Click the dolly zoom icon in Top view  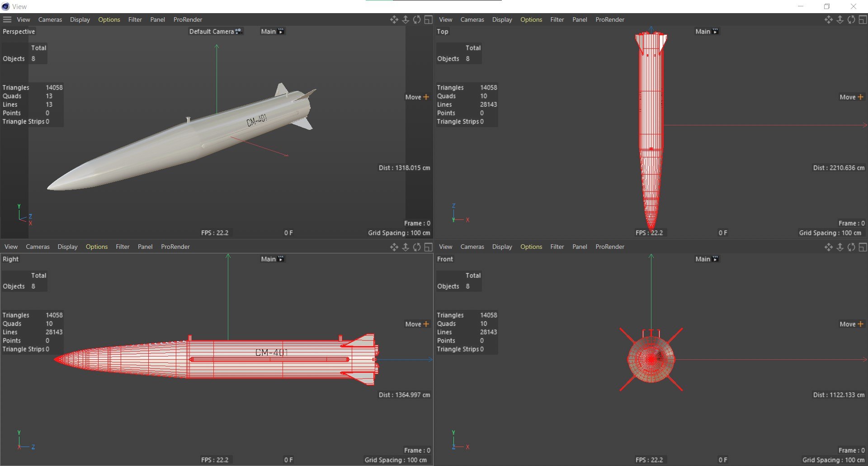(840, 19)
